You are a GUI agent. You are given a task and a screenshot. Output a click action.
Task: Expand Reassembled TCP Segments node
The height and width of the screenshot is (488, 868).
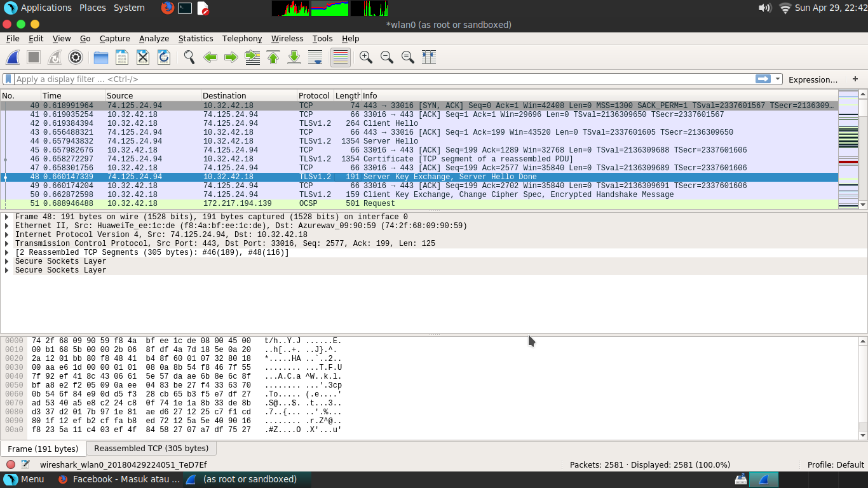[x=7, y=252]
